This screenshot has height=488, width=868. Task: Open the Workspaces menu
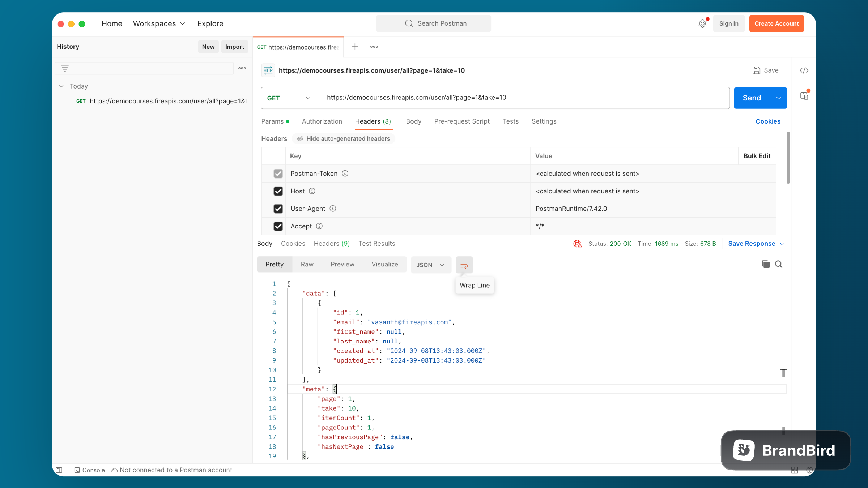tap(157, 24)
